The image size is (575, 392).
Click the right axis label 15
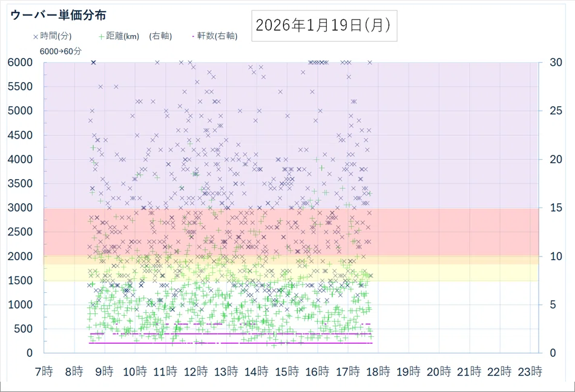(x=556, y=207)
